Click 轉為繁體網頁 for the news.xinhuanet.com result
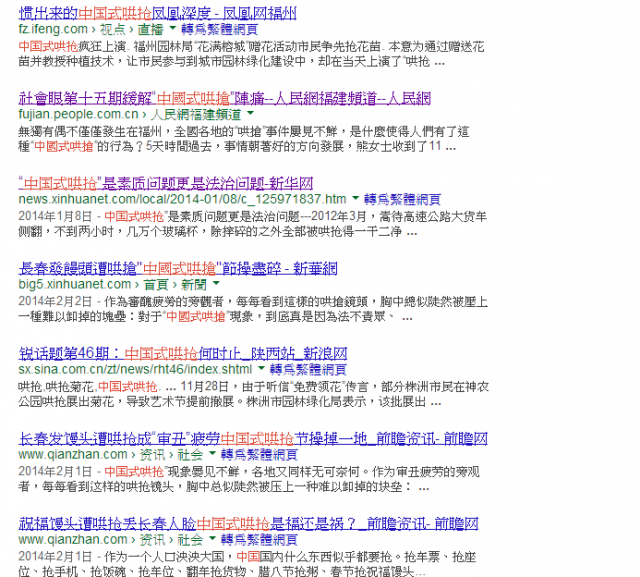The width and height of the screenshot is (640, 577). (402, 199)
